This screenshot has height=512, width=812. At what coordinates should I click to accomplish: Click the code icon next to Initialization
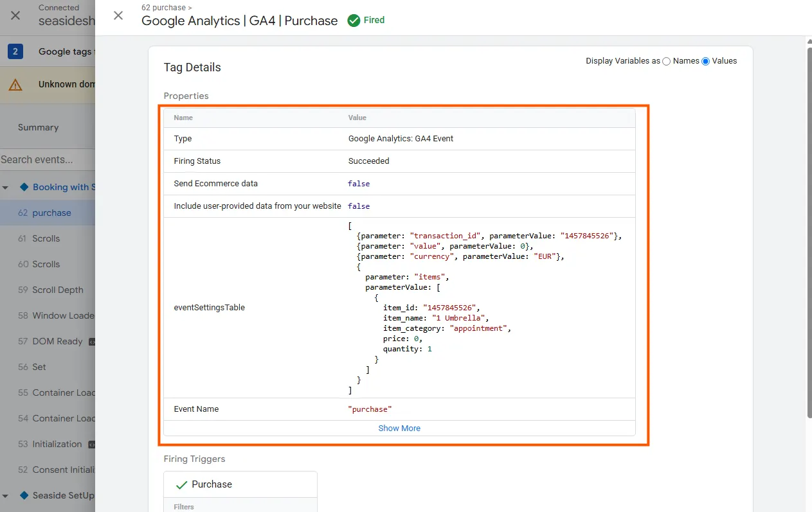coord(91,444)
